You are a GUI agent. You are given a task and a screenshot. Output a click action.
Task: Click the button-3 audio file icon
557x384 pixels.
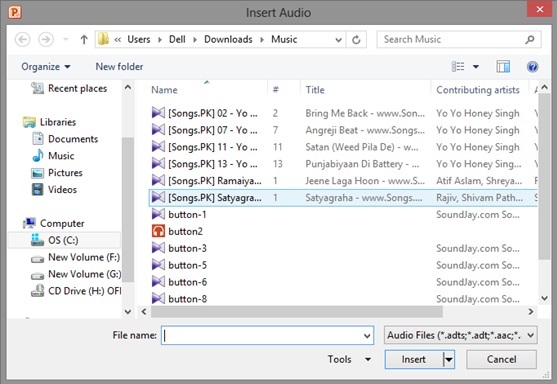tap(158, 248)
